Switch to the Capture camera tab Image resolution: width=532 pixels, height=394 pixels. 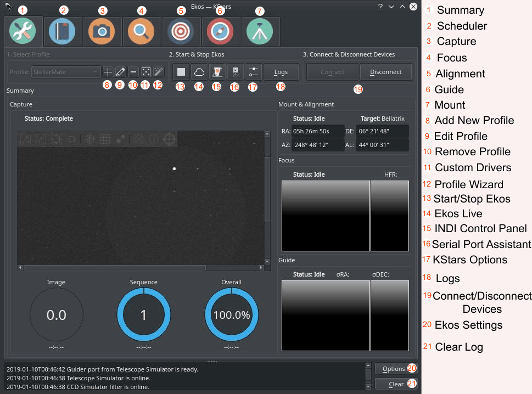(102, 32)
